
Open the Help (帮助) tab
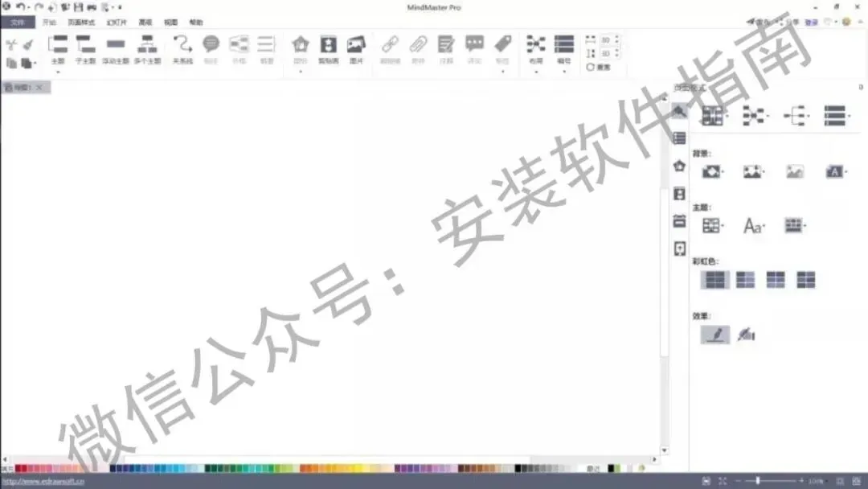pyautogui.click(x=196, y=23)
